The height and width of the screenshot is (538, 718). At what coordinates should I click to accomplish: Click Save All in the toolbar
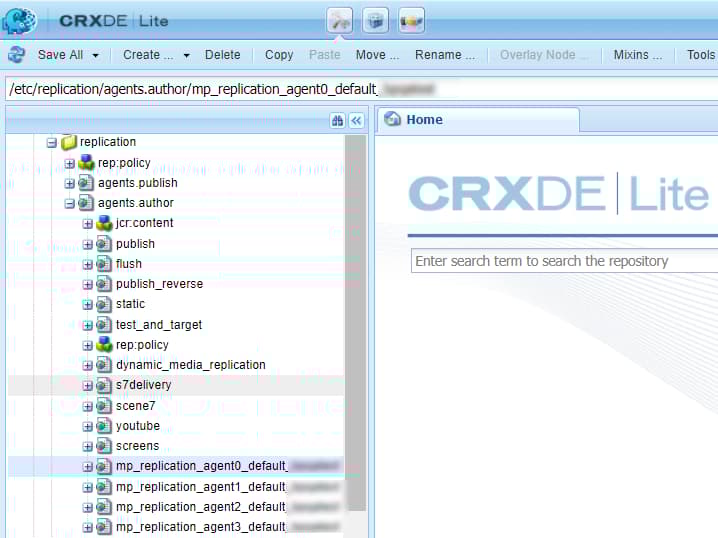tap(60, 55)
